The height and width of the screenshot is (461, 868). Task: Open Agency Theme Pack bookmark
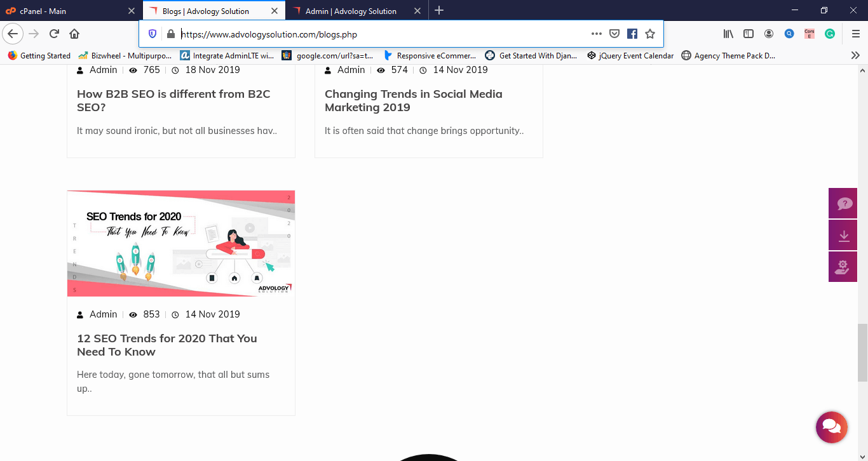(x=728, y=55)
